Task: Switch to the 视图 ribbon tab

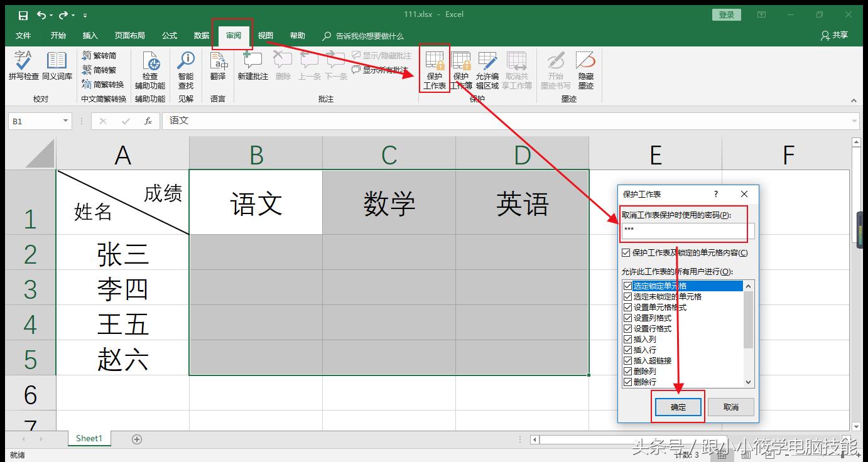Action: click(265, 35)
